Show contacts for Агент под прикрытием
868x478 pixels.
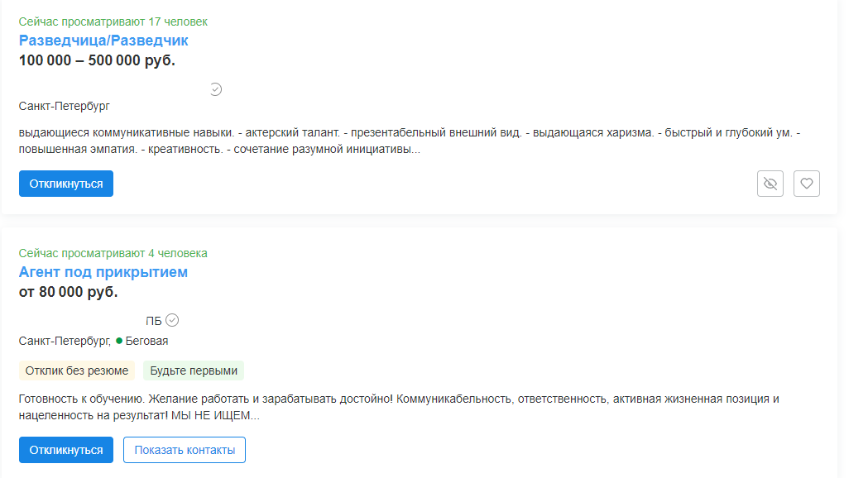(x=185, y=450)
